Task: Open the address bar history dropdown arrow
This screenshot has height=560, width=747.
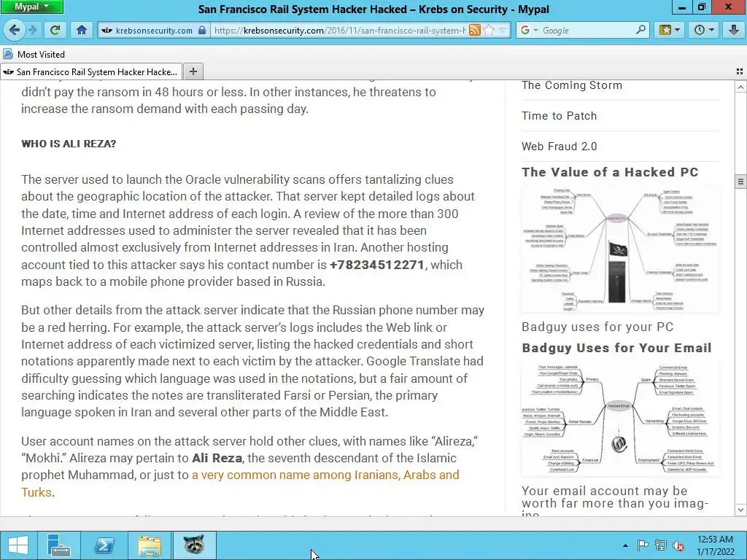Action: tap(503, 30)
